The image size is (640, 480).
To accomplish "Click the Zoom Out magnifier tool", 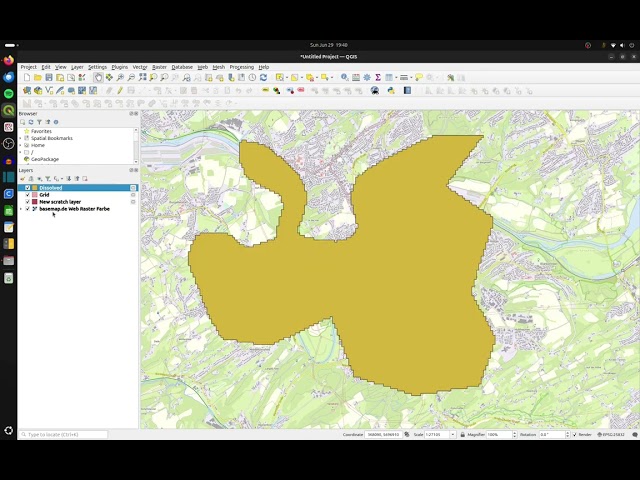I will (x=131, y=78).
